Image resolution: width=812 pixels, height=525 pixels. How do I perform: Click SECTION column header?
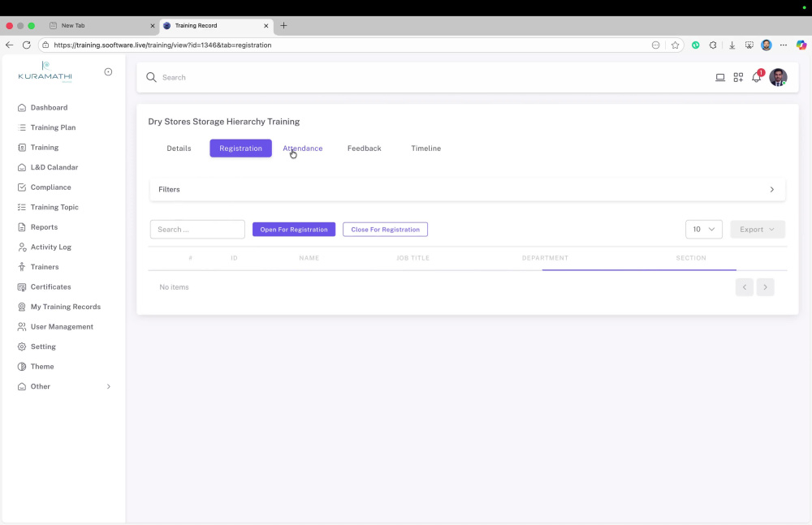(x=690, y=258)
